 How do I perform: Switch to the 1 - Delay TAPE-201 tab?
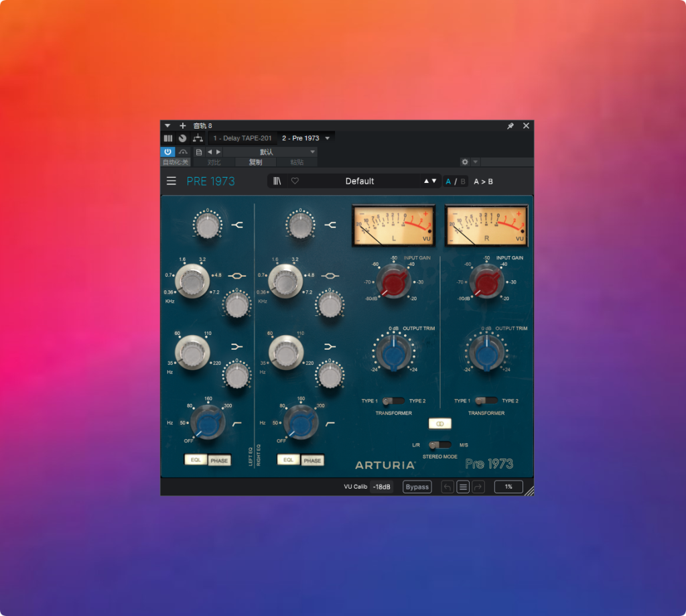243,138
